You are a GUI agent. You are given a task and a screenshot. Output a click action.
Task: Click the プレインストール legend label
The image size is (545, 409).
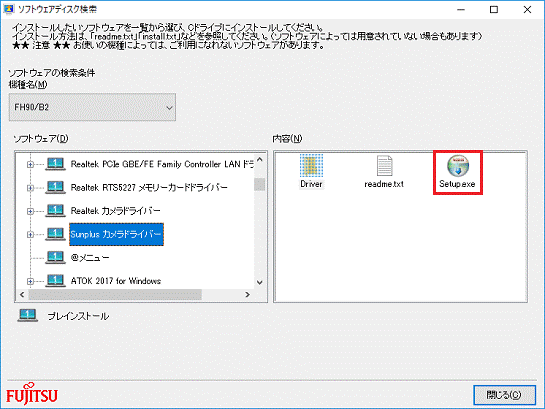click(78, 316)
